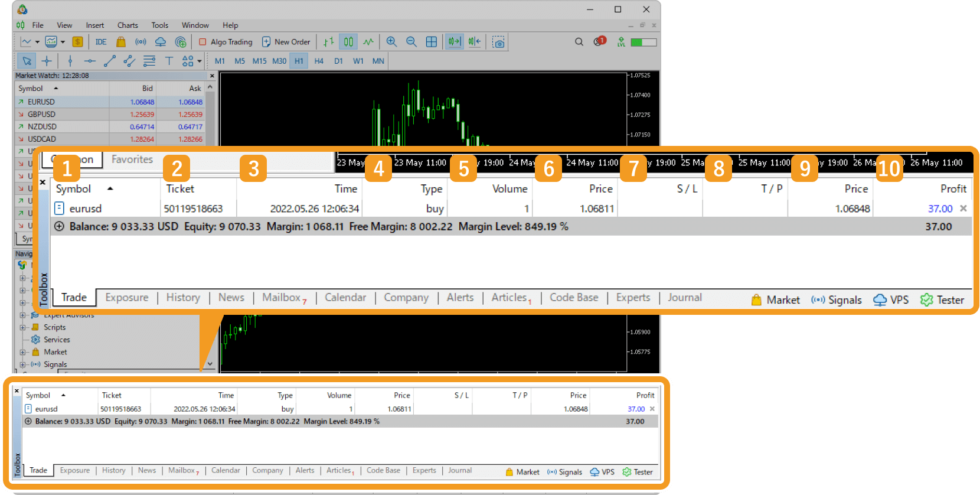Open the Help menu
Image resolution: width=980 pixels, height=495 pixels.
[230, 25]
